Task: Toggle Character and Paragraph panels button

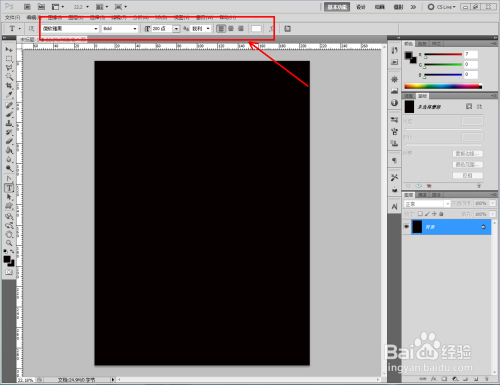Action: (x=287, y=29)
